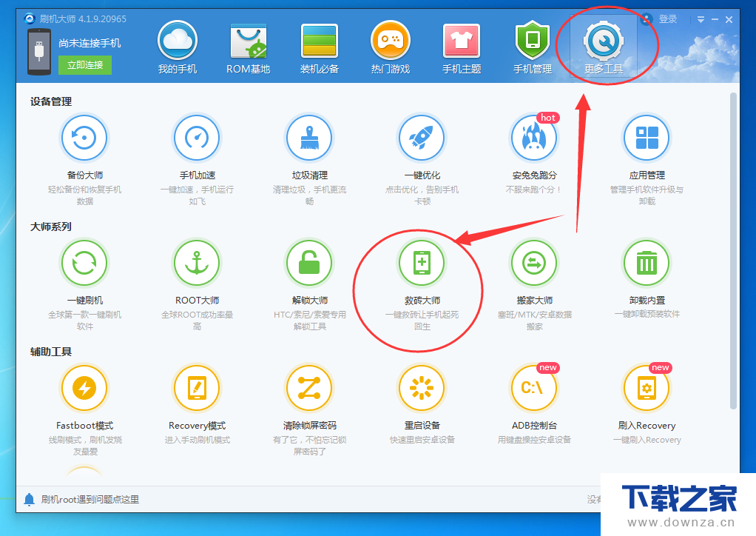The image size is (756, 536).
Task: Switch to 我的手机 tab
Action: 178,47
